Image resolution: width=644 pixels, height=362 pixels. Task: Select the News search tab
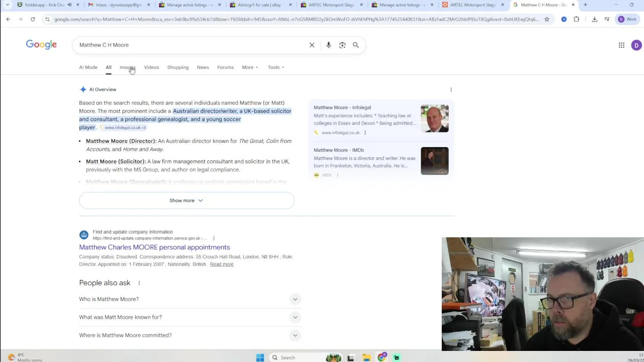click(x=203, y=67)
